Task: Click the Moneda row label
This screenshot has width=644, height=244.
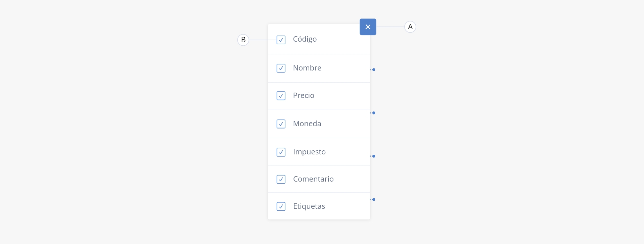Action: point(307,124)
